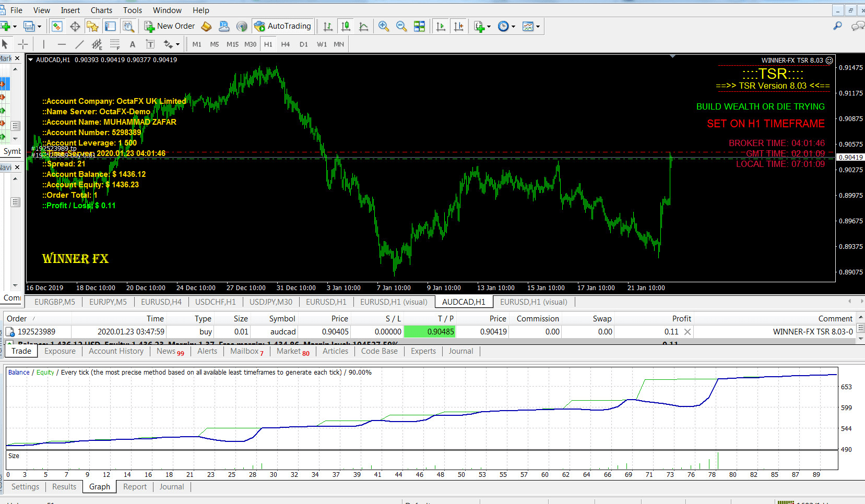Open the Charts menu
865x504 pixels.
[101, 10]
